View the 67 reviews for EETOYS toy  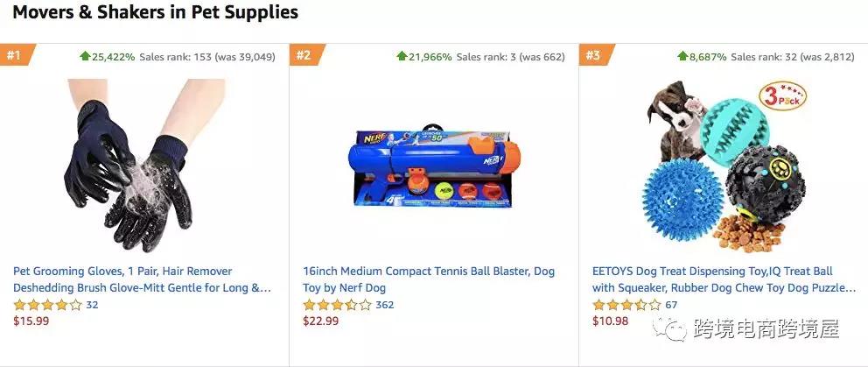671,305
